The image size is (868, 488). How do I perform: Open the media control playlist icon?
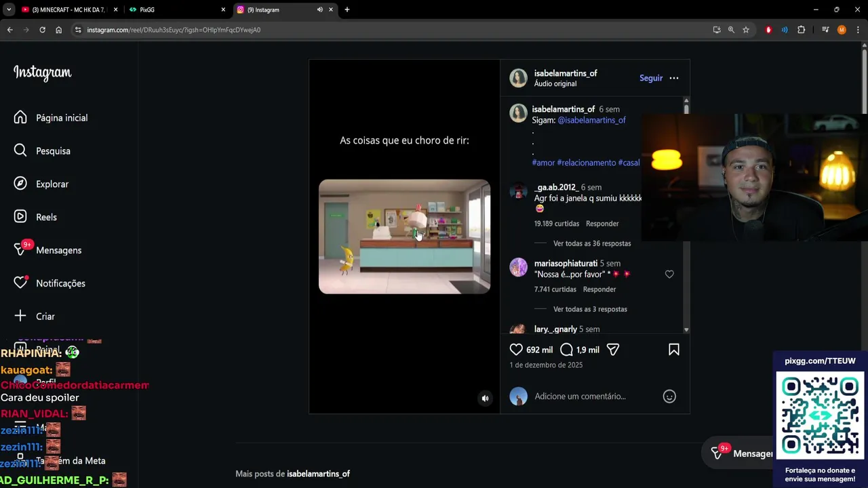[x=825, y=30]
